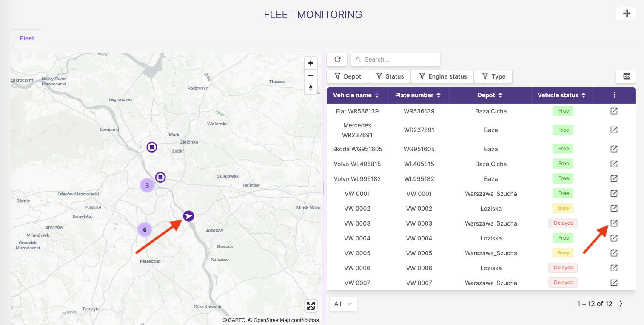Click the Free badge for Fiat WR536139
Screen dimensions: 644x325
(x=563, y=111)
